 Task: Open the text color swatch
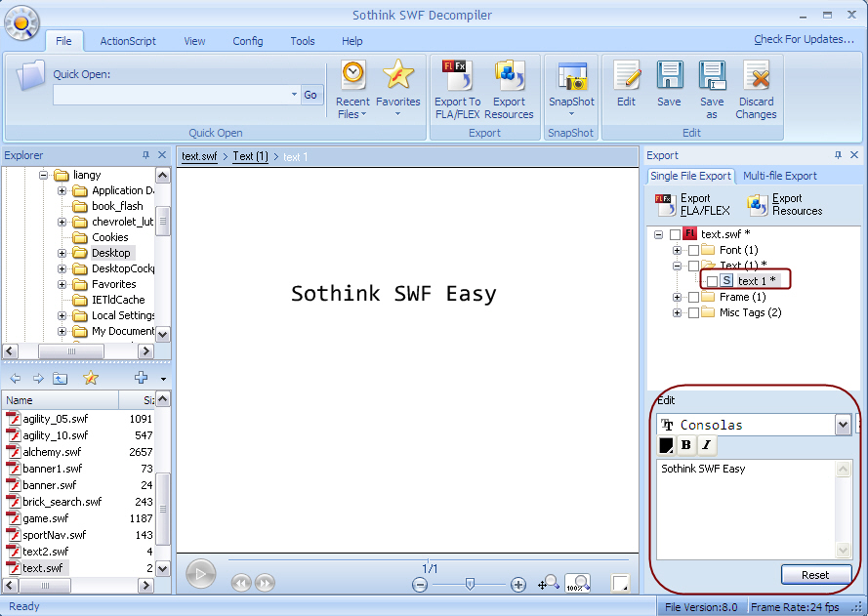tap(666, 445)
